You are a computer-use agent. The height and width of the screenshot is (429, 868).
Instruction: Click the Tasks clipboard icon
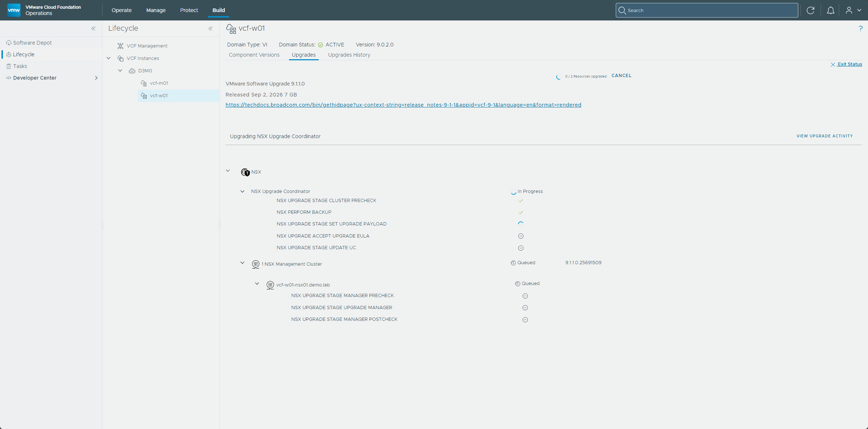9,66
